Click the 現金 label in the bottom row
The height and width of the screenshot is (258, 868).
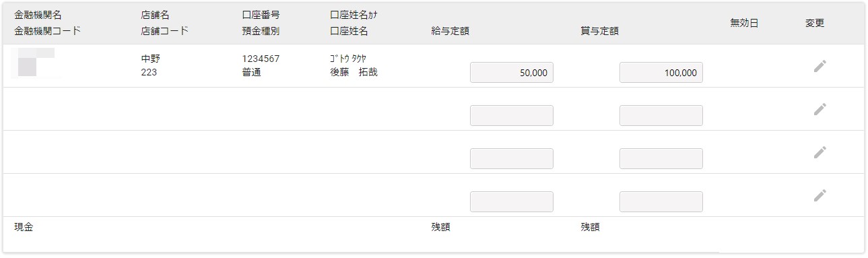(24, 227)
